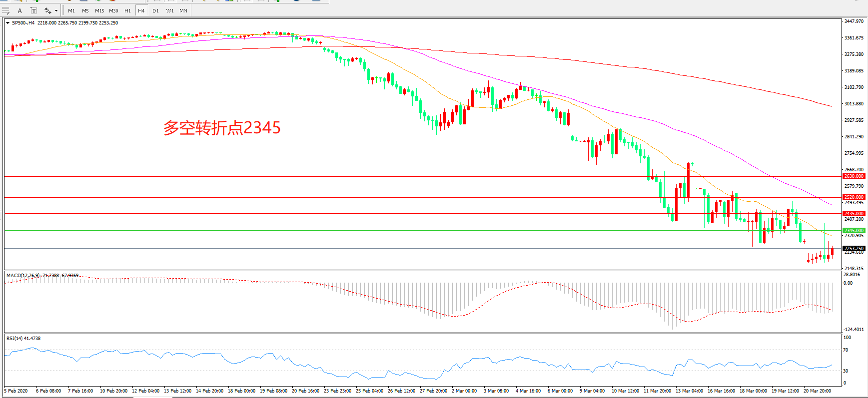
Task: Select the W1 weekly timeframe
Action: click(x=170, y=10)
